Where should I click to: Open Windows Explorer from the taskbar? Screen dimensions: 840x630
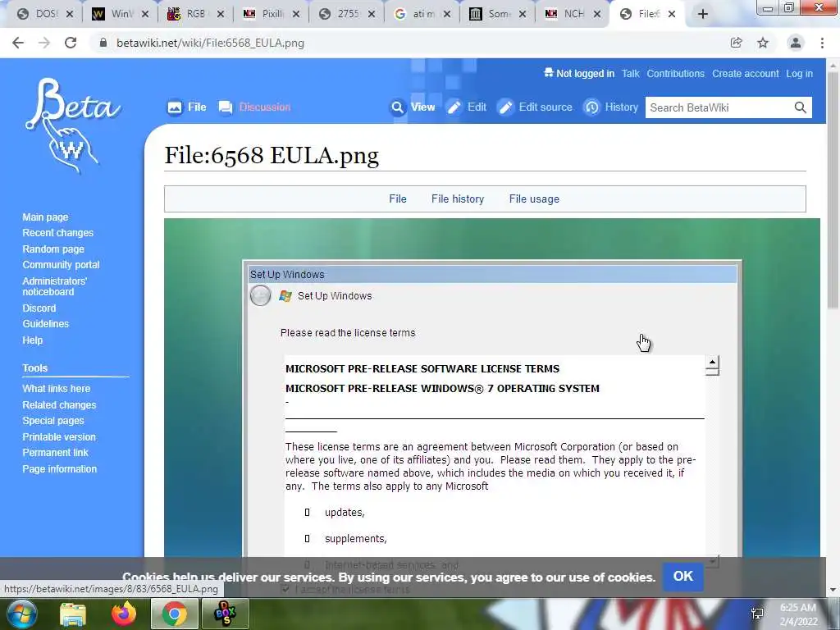click(x=73, y=614)
